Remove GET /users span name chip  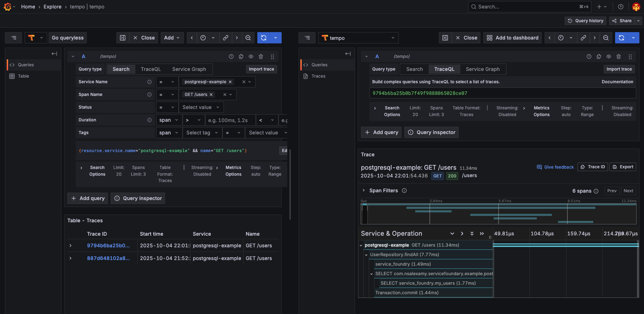[x=211, y=95]
